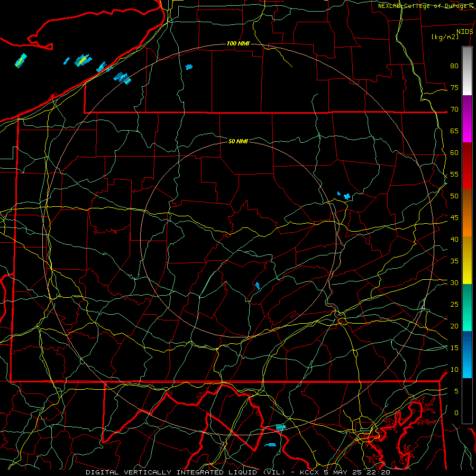Screen dimensions: 476x476
Task: Click the scale value "75"
Action: tap(454, 88)
